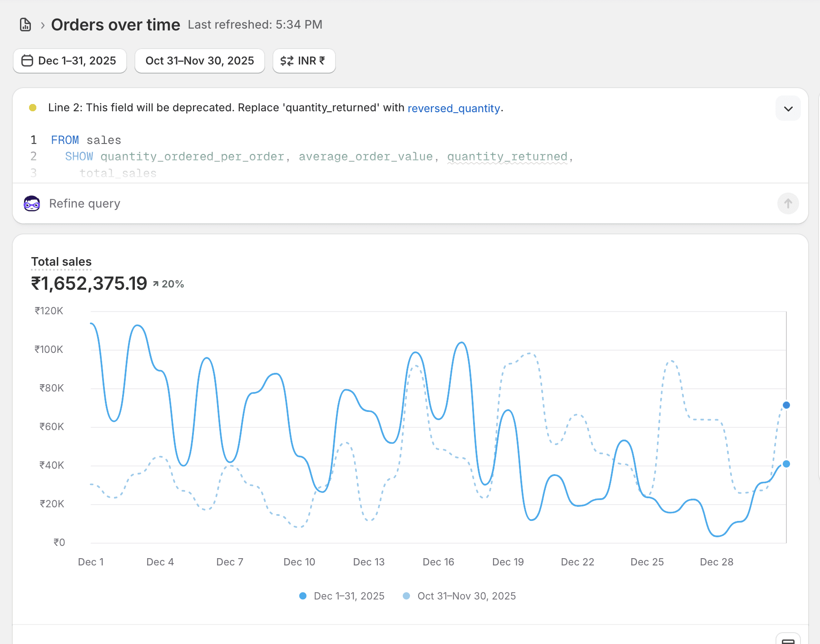Open the INR ₹ currency selector

pyautogui.click(x=304, y=61)
